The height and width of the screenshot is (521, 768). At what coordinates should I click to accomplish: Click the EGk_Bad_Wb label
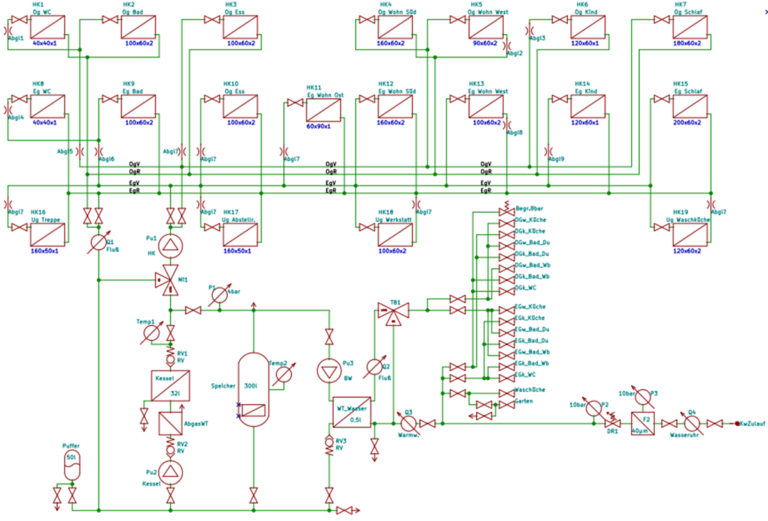[x=532, y=363]
